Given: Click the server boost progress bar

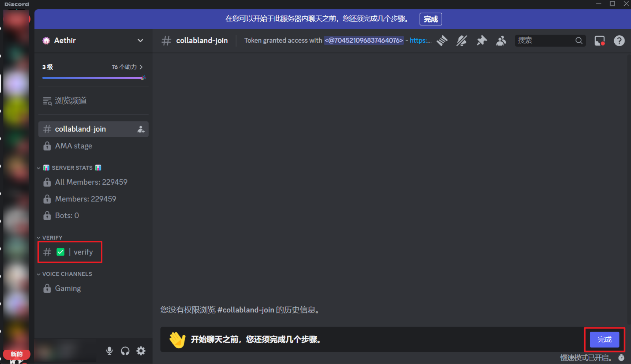Looking at the screenshot, I should coord(94,78).
